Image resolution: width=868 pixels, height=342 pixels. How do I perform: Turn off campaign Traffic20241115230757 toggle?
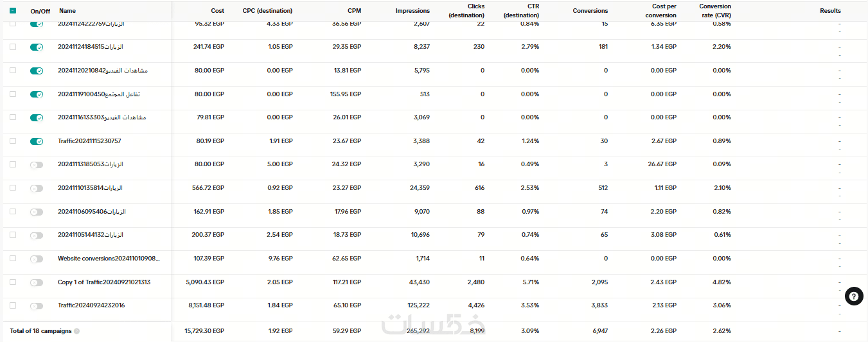click(37, 141)
